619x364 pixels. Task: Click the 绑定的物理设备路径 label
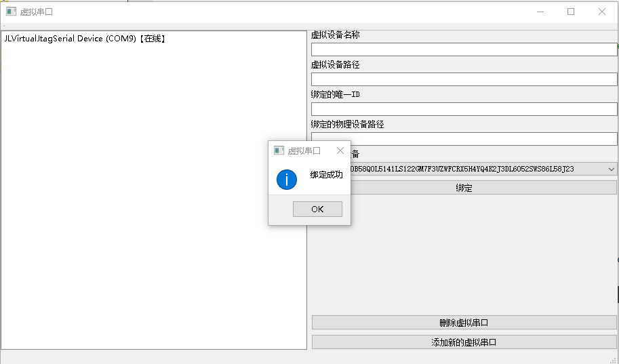(347, 124)
